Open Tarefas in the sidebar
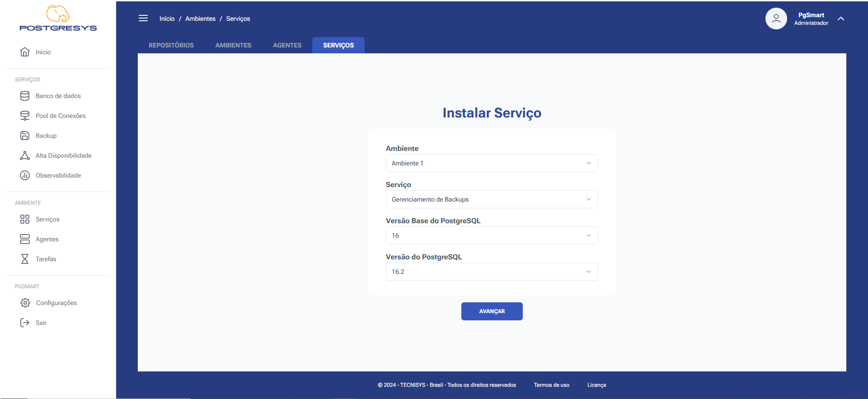Screen dimensions: 868x399 (x=46, y=259)
